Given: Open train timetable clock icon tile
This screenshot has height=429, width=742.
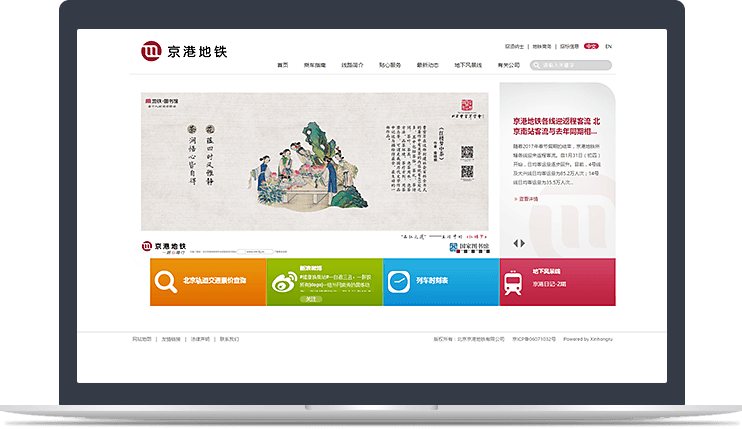Looking at the screenshot, I should point(399,282).
